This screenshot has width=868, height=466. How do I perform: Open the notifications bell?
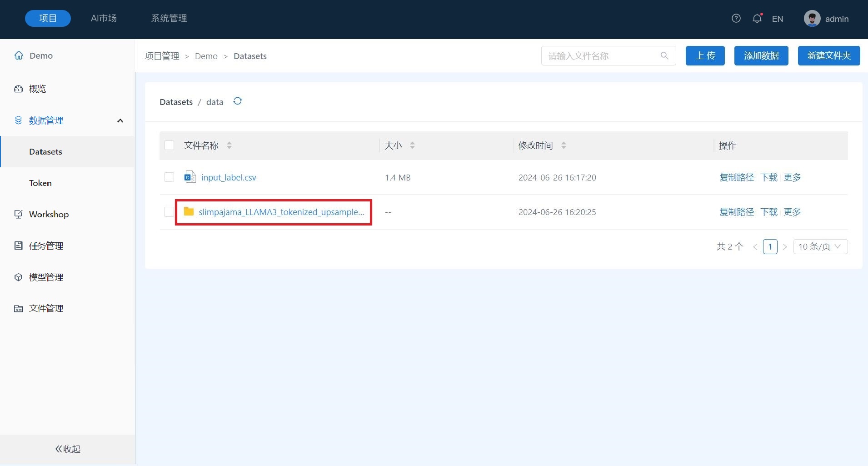point(757,19)
